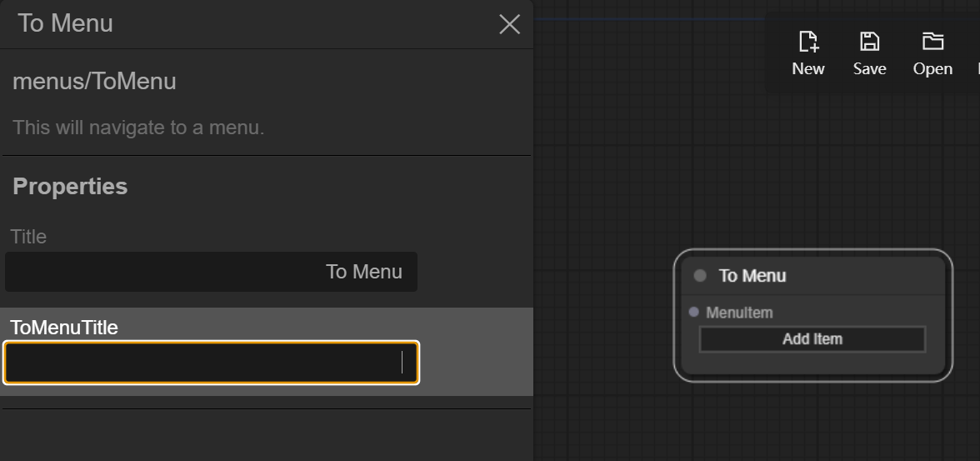Image resolution: width=980 pixels, height=461 pixels.
Task: Click the 'This will navigate to a menu' description
Action: coord(138,128)
